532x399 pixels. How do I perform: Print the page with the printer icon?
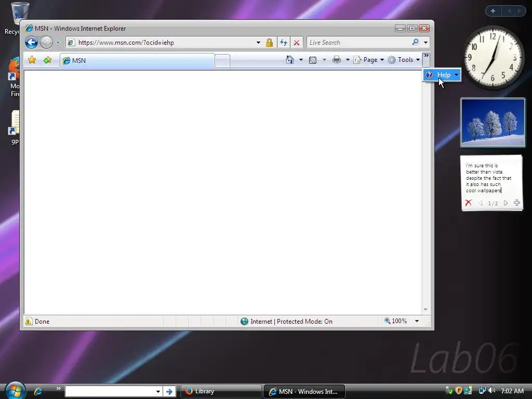[x=337, y=60]
